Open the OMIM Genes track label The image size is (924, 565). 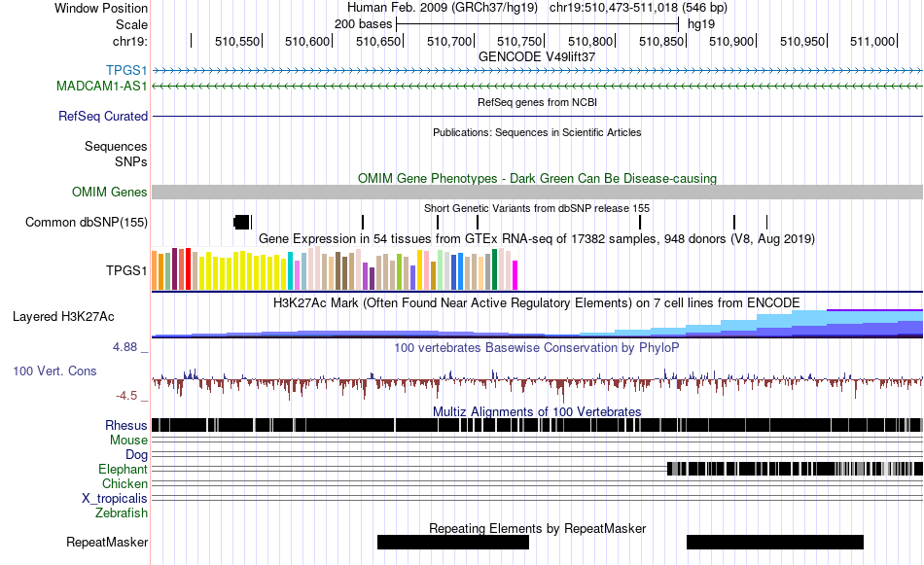point(110,193)
